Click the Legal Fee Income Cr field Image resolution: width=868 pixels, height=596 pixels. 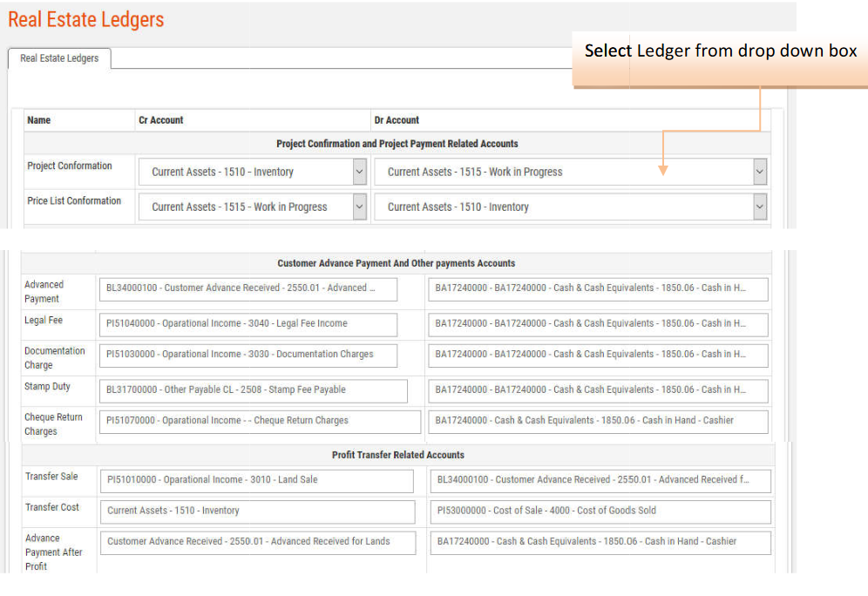[248, 324]
